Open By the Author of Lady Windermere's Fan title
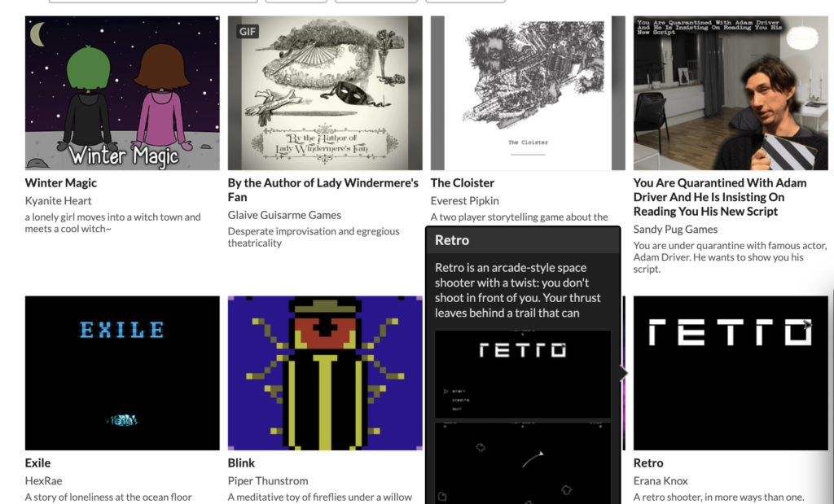 pyautogui.click(x=323, y=190)
